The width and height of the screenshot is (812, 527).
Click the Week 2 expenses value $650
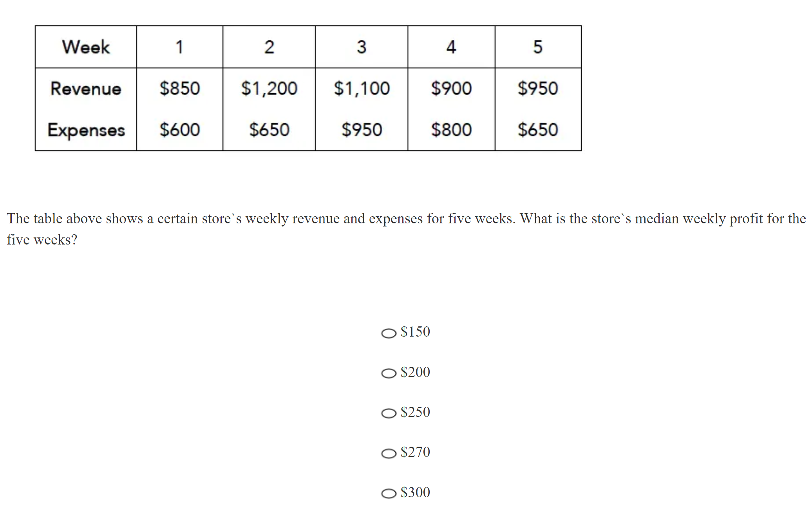tap(269, 130)
